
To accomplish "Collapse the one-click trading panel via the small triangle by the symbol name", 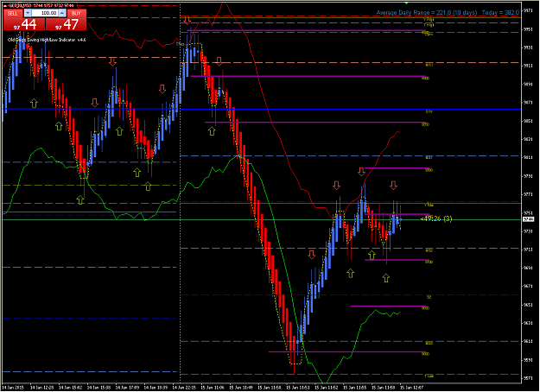I will pos(5,5).
